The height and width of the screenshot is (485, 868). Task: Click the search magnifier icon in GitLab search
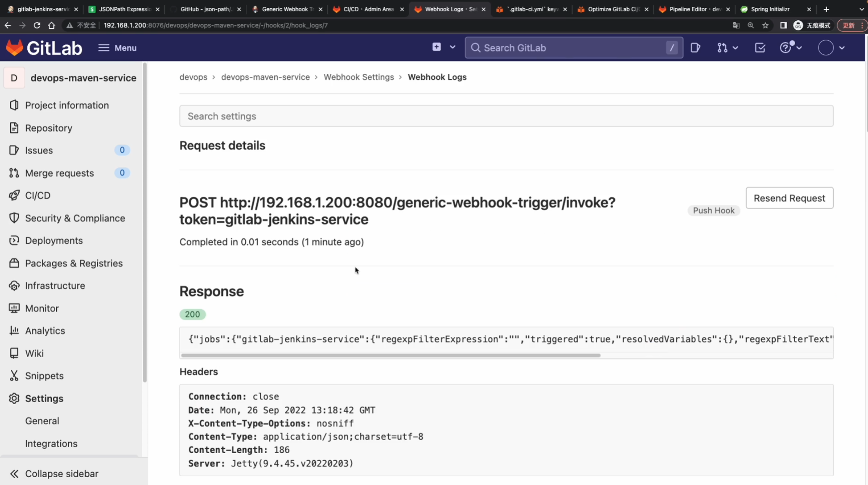[x=476, y=48]
